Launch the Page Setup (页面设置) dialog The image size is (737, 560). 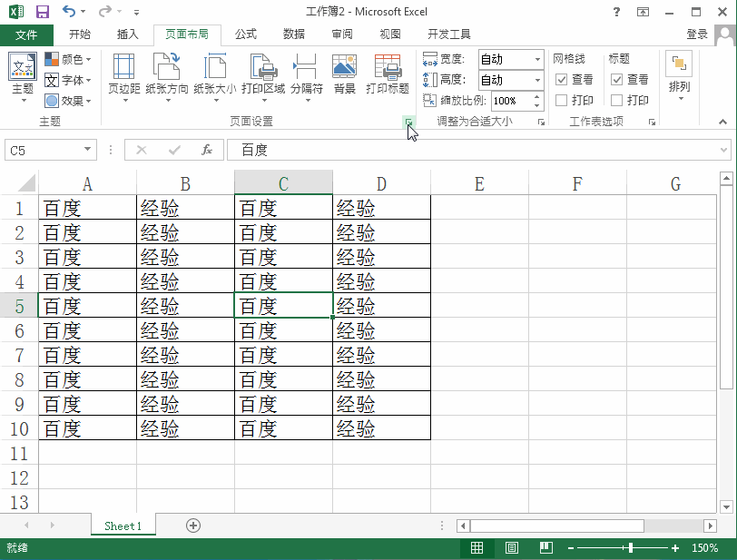[x=408, y=123]
